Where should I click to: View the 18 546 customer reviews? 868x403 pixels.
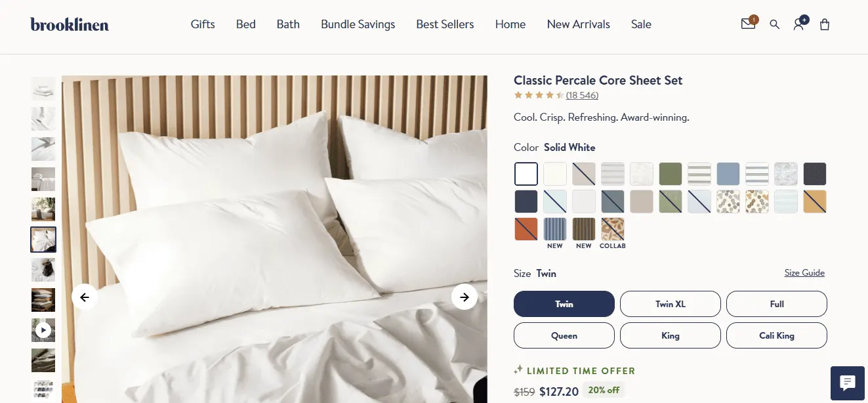coord(582,95)
